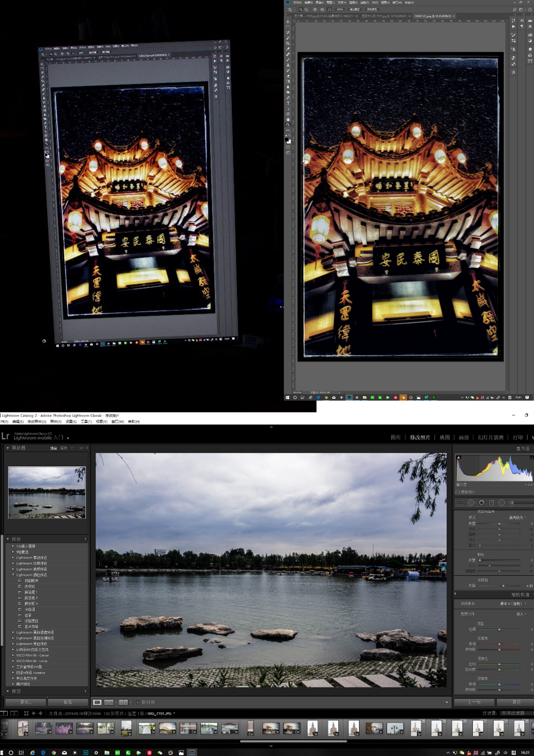
Task: Toggle the shadow clipping indicator in histogram
Action: (x=459, y=457)
